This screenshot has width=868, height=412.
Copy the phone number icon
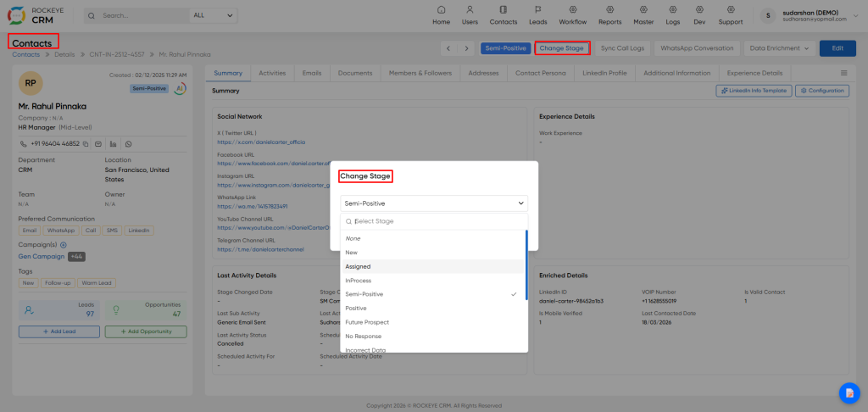coord(86,144)
